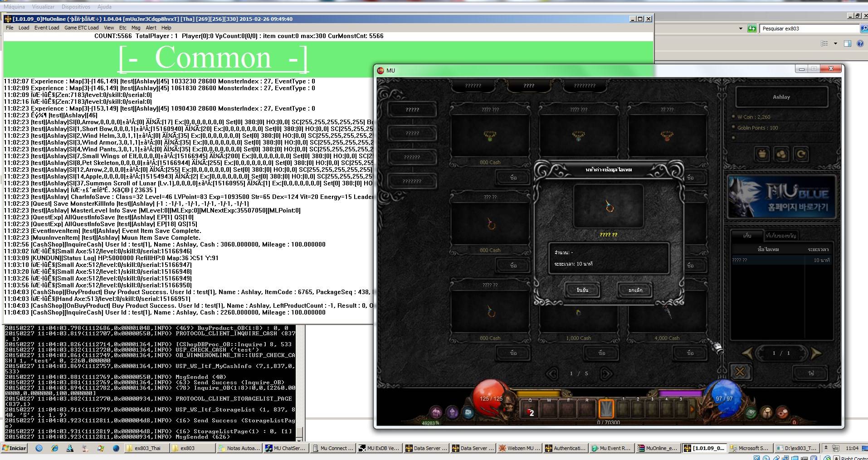The width and height of the screenshot is (868, 460).
Task: Click the Q potion hotkey slot
Action: pyautogui.click(x=530, y=409)
